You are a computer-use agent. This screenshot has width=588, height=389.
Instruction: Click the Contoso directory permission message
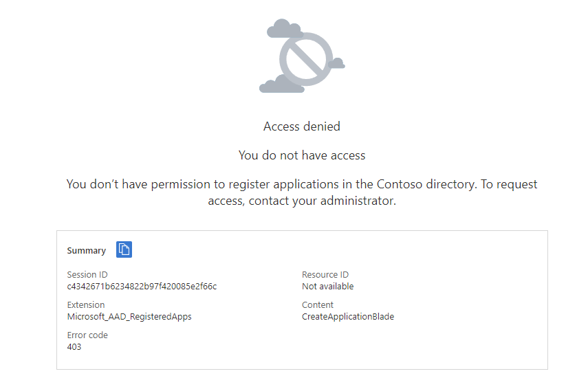(x=302, y=192)
